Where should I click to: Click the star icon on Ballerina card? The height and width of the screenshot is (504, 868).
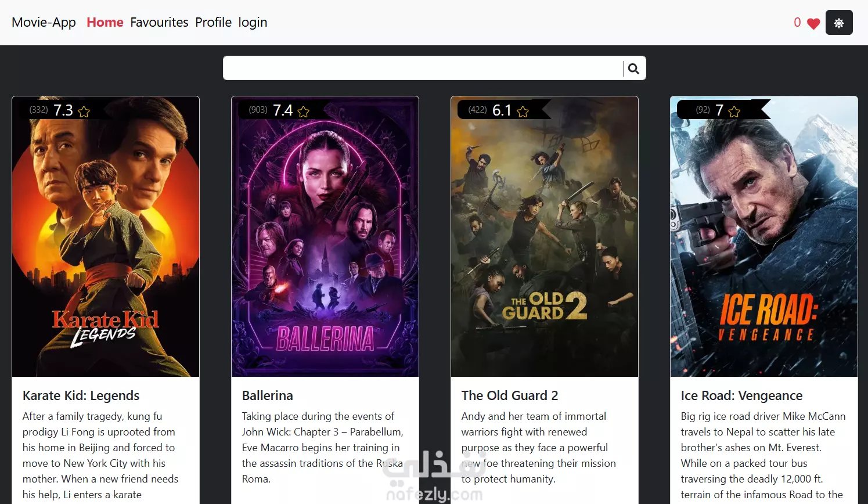(304, 111)
